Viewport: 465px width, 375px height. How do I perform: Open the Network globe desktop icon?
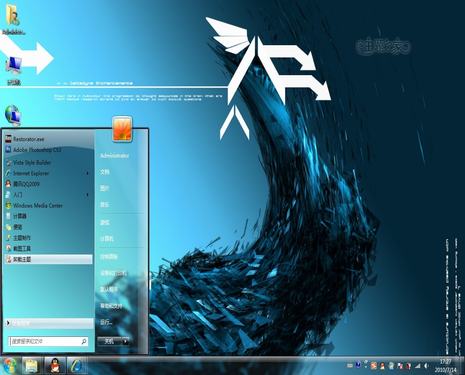pyautogui.click(x=13, y=115)
